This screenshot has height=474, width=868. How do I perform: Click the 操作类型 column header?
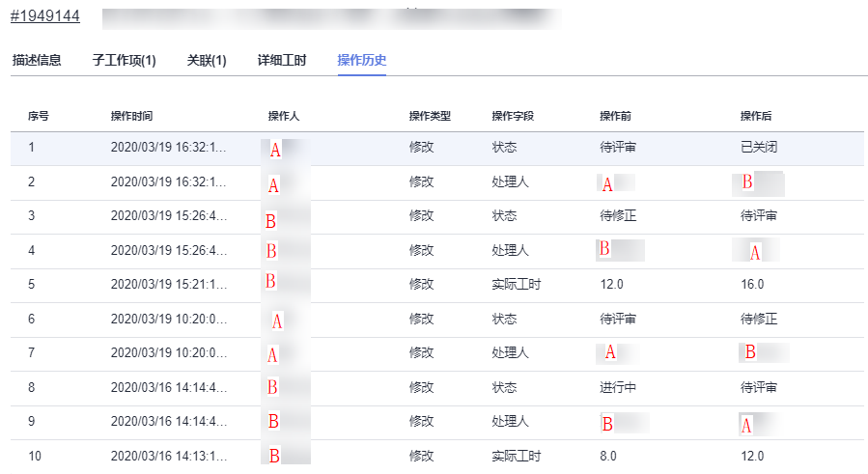tap(430, 116)
